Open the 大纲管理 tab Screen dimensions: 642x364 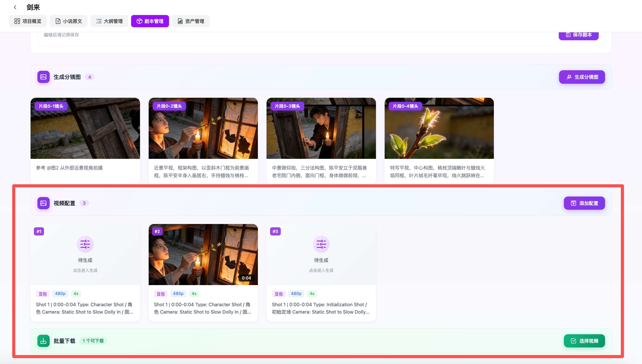coord(109,21)
